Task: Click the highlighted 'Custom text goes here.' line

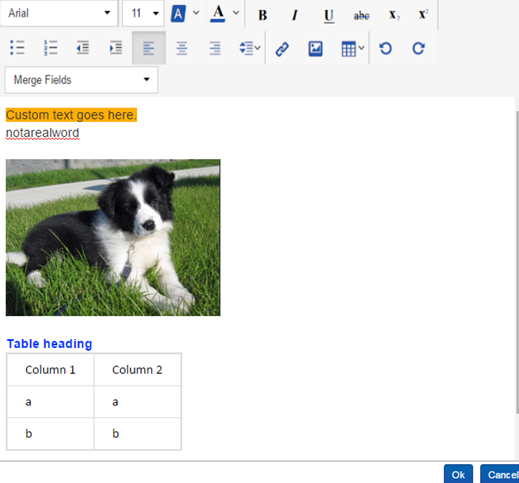Action: point(71,115)
